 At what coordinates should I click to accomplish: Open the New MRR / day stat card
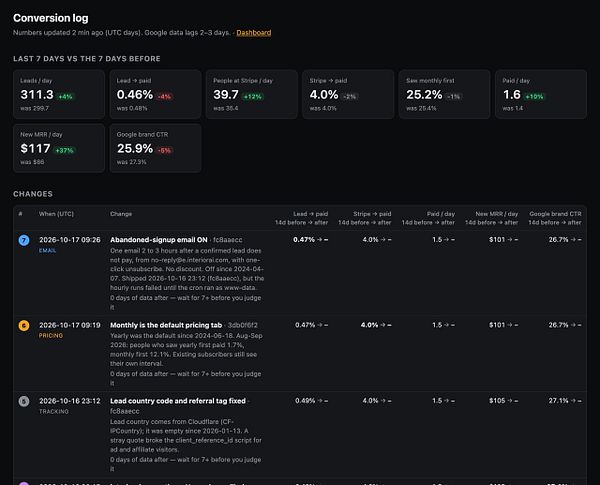click(59, 148)
